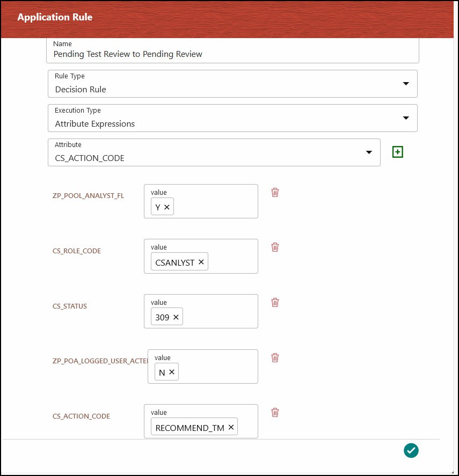Click the green checkmark to save rule
459x476 pixels.
[411, 450]
